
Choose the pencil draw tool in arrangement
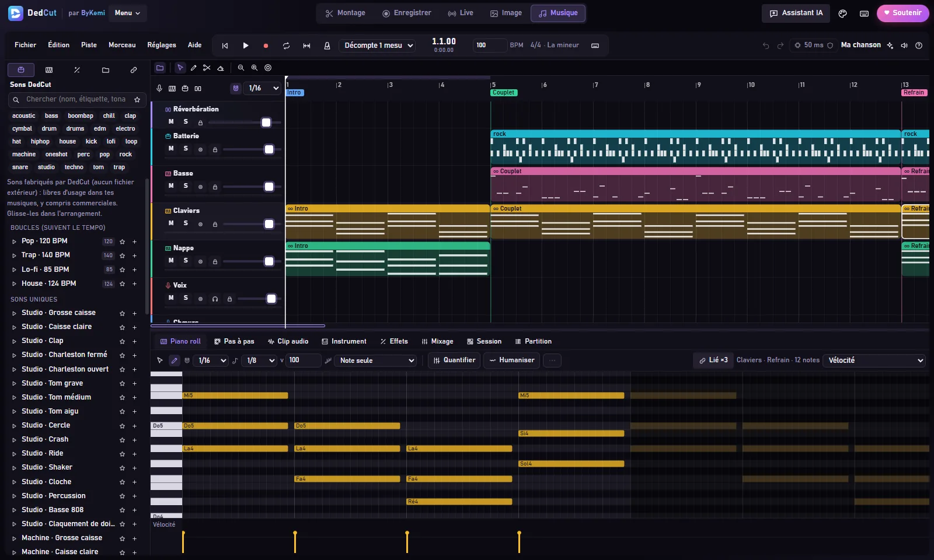click(193, 68)
